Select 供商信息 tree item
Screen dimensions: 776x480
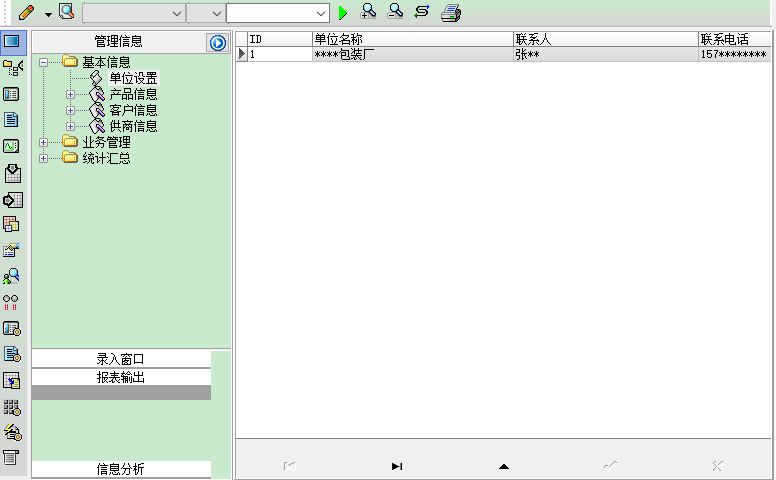click(133, 126)
